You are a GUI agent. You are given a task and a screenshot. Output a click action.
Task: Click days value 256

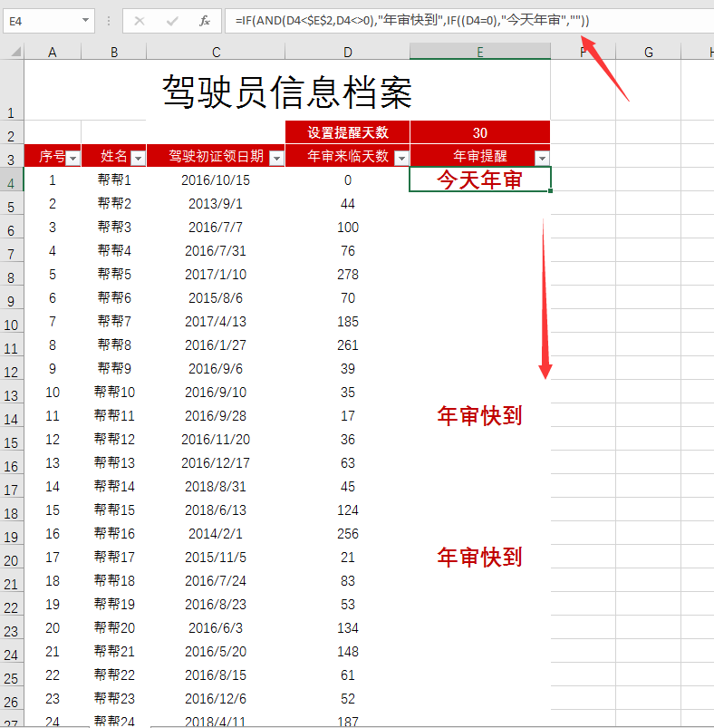click(x=348, y=533)
